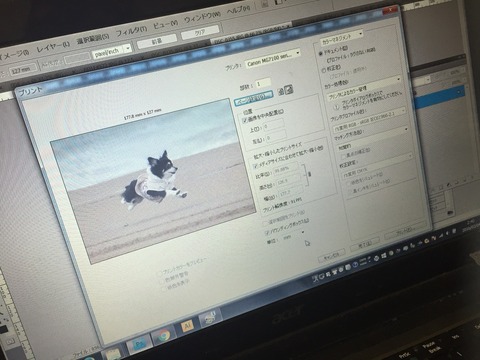Click the IME 大 icon in language bar
The height and width of the screenshot is (360, 480).
316,279
